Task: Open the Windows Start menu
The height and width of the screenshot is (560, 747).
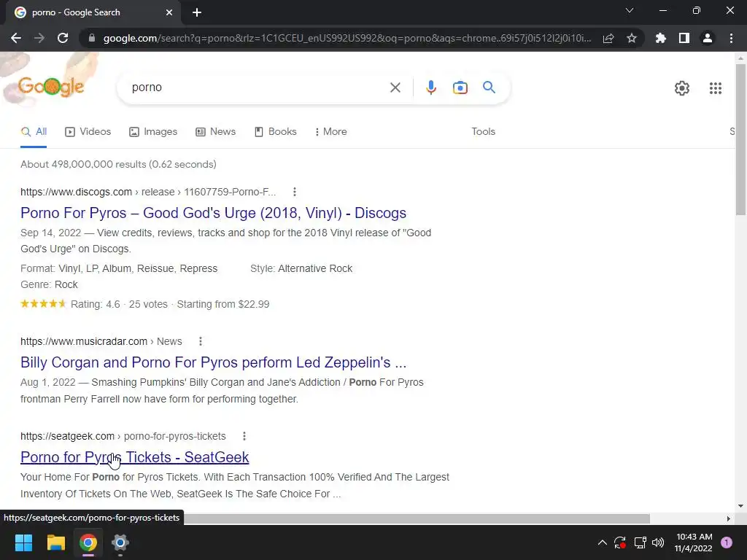Action: (x=23, y=542)
